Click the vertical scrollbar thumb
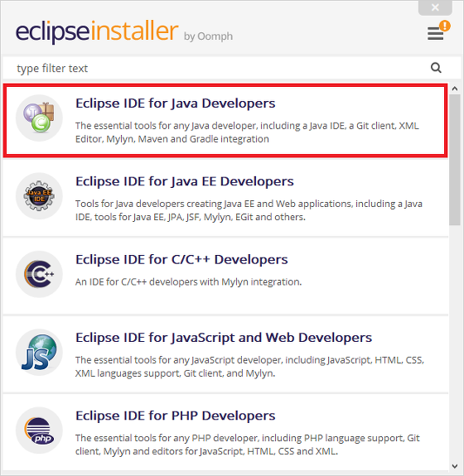 [x=455, y=160]
